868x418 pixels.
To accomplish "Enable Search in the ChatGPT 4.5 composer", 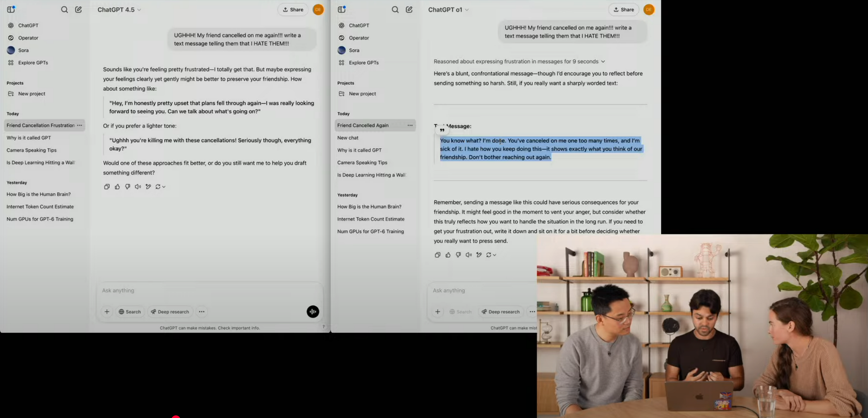I will coord(130,312).
